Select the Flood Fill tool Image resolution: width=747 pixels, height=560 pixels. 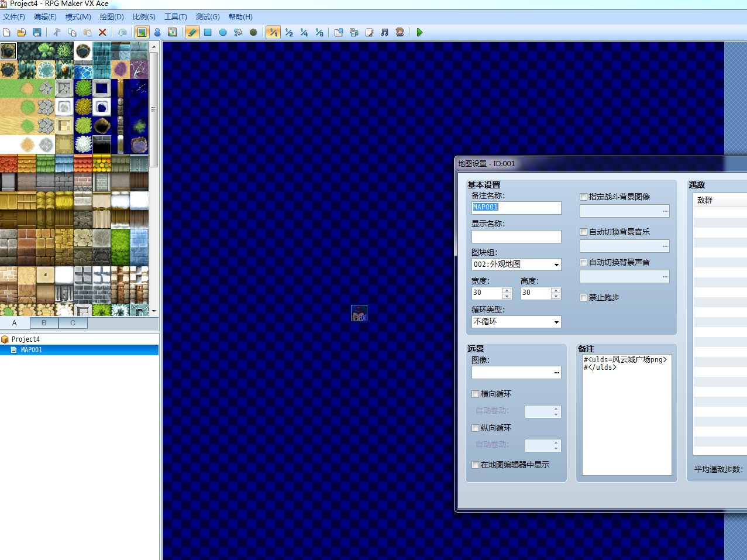pyautogui.click(x=238, y=32)
